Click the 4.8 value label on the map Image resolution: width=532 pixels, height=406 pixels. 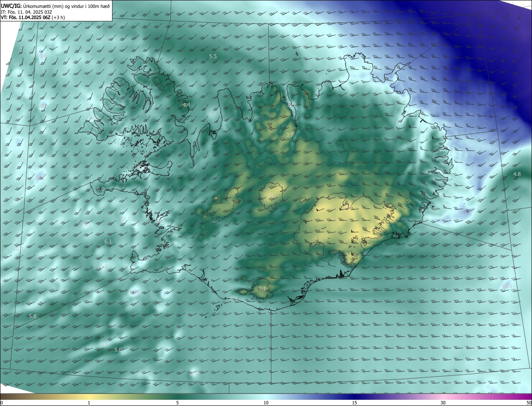[517, 174]
